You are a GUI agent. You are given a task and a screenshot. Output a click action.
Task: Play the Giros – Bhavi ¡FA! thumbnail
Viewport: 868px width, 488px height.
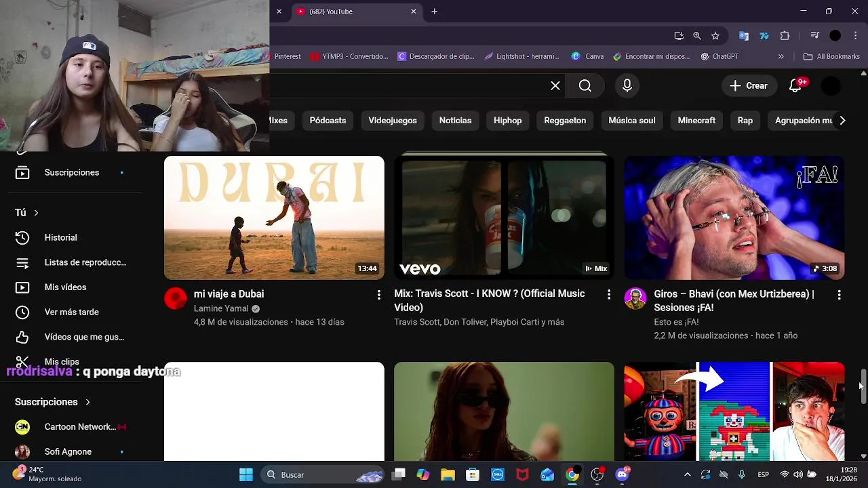point(734,218)
